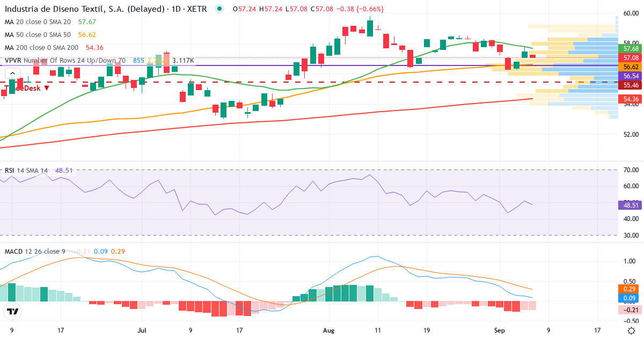Click the MA 50 value 56.62 in legend
The height and width of the screenshot is (338, 644).
point(87,35)
